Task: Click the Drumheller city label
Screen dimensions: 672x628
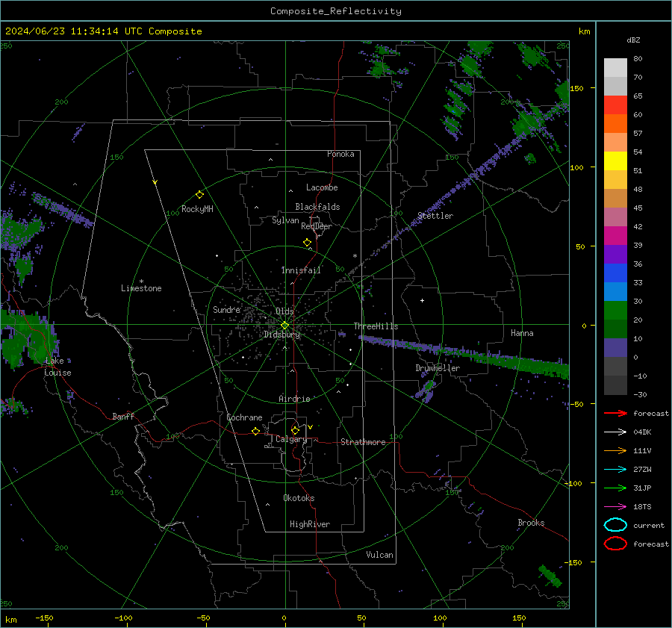Action: [x=438, y=368]
